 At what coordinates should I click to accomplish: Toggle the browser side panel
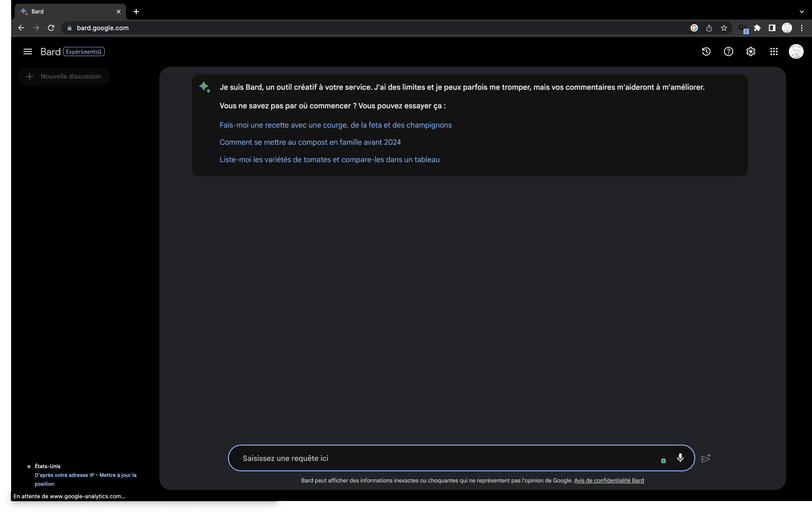772,28
